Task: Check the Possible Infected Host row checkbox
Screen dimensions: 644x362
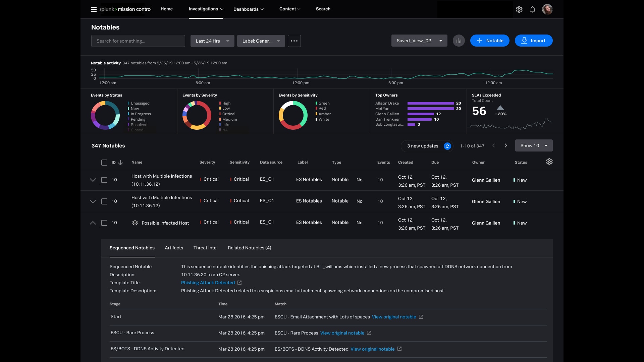Action: coord(104,223)
